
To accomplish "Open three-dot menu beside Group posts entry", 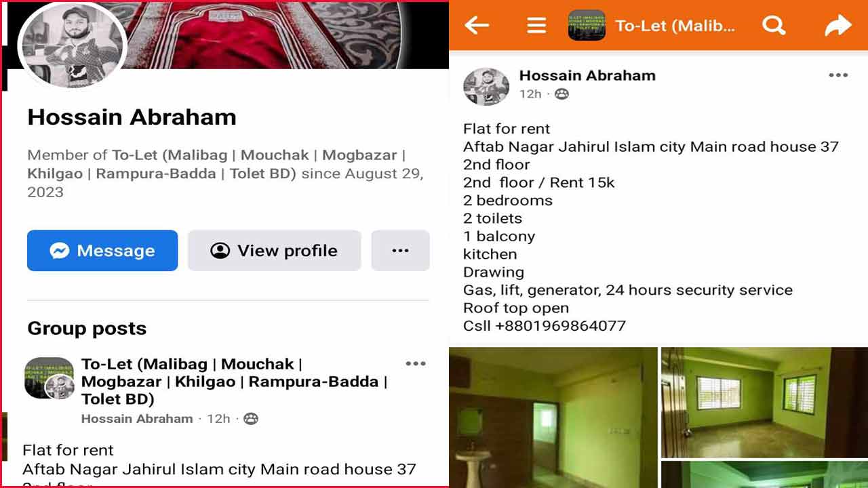I will [x=416, y=364].
